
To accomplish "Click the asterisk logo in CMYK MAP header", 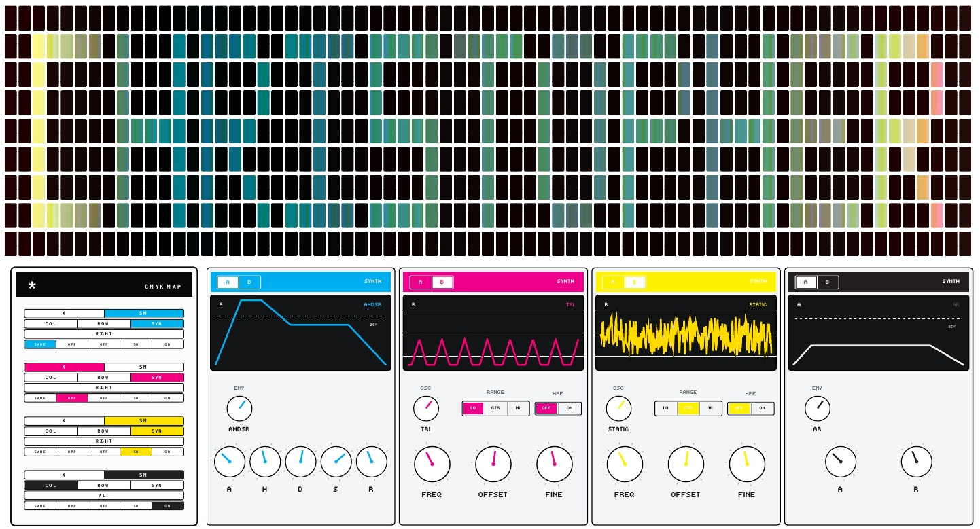I will [32, 286].
